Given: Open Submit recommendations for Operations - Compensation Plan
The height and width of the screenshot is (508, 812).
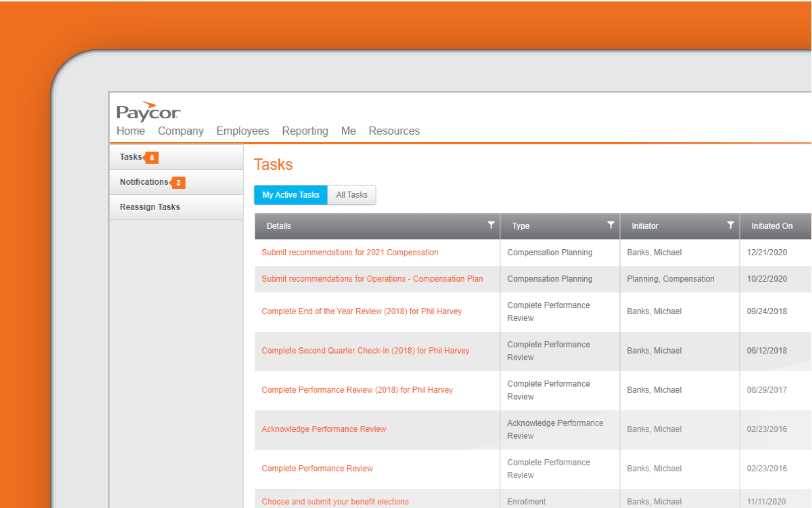Looking at the screenshot, I should [x=372, y=279].
